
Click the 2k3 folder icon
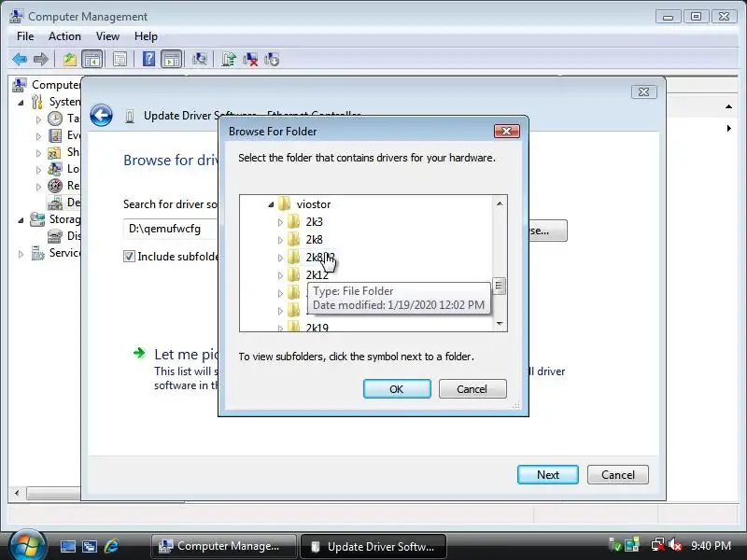click(294, 221)
